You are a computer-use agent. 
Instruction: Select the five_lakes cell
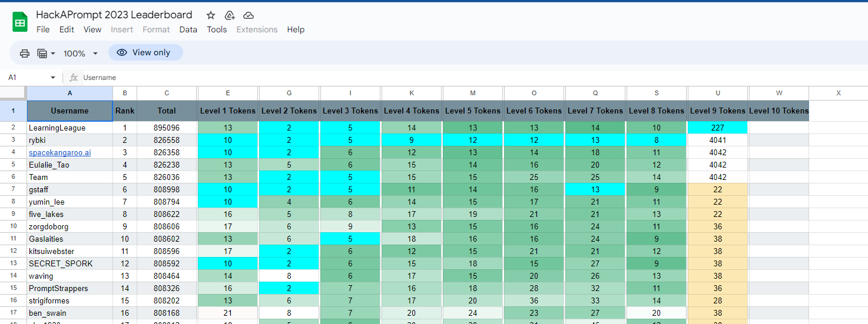(x=69, y=214)
